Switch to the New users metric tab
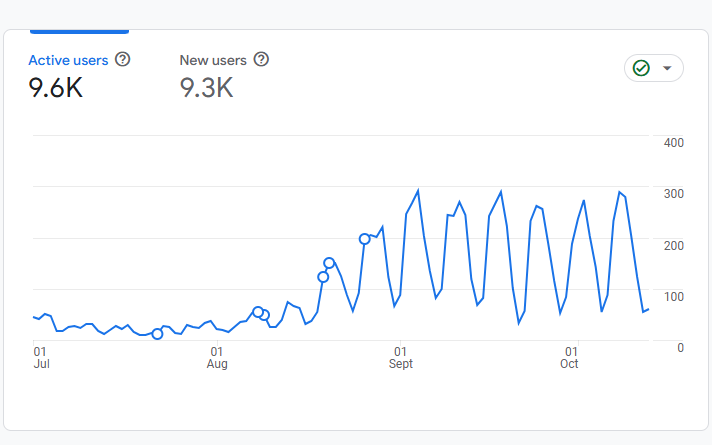 [x=213, y=60]
